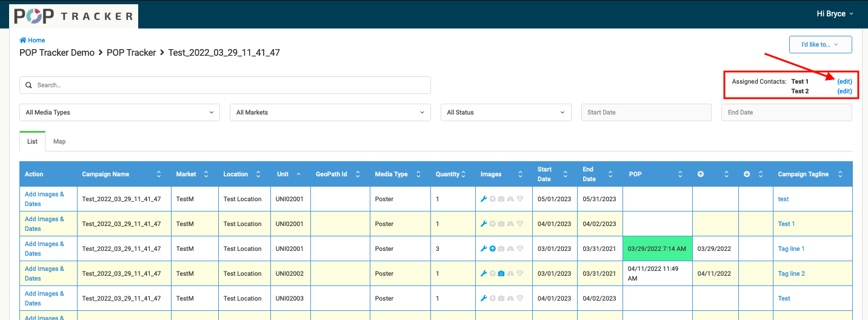The width and height of the screenshot is (868, 320).
Task: Click the wrench icon in the Tag line 1 row
Action: [x=484, y=248]
